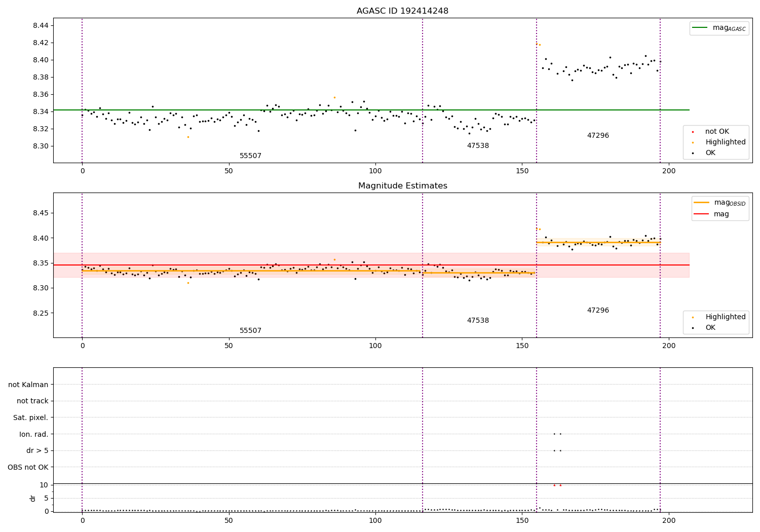
Task: Click y-axis tick 8.30 in top plot
Action: tap(41, 146)
